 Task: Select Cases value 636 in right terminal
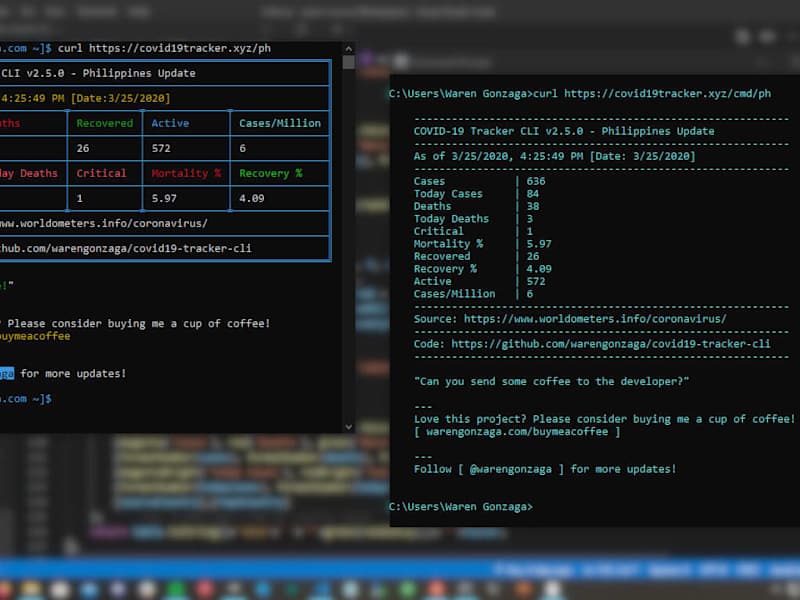(x=536, y=181)
